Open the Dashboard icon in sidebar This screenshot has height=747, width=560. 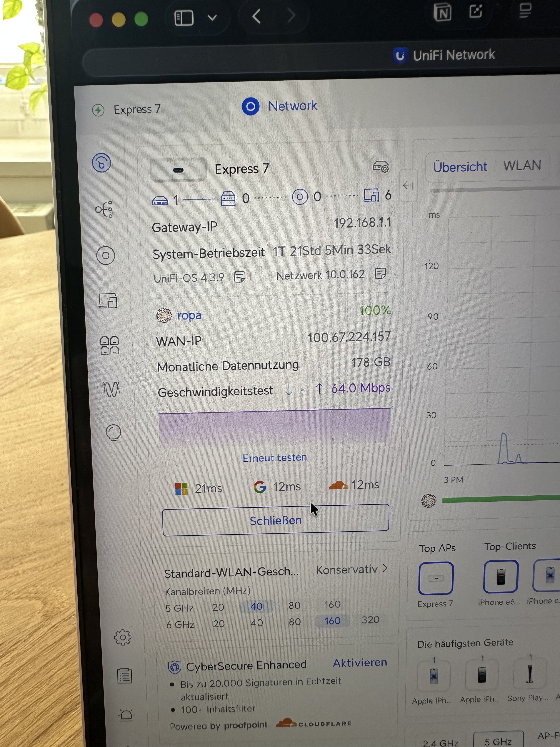(x=102, y=163)
